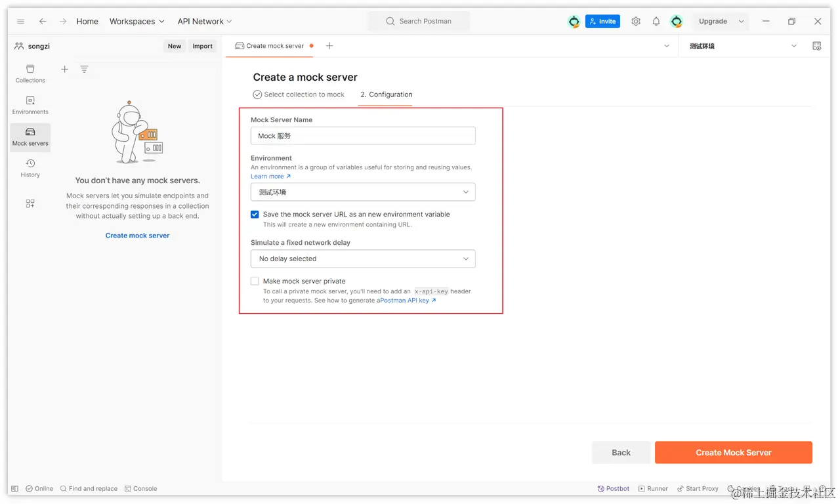The height and width of the screenshot is (504, 840).
Task: Click the New button in sidebar
Action: pyautogui.click(x=175, y=46)
